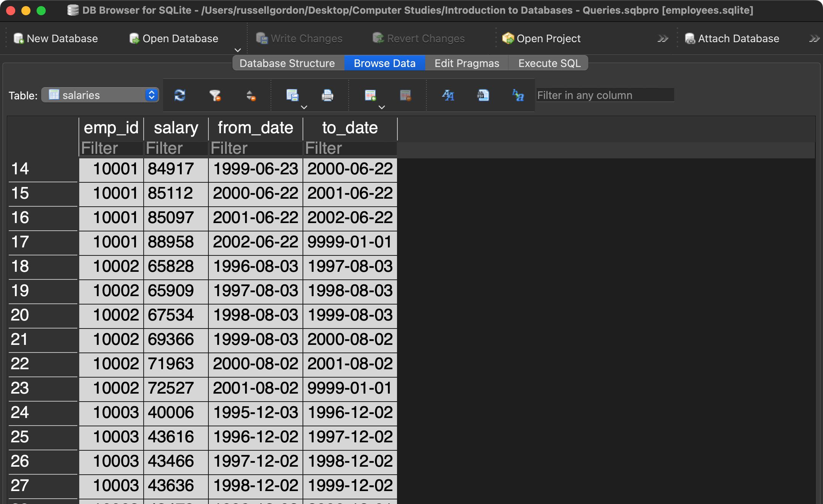Expand the save table dropdown arrow
823x504 pixels.
[x=304, y=107]
